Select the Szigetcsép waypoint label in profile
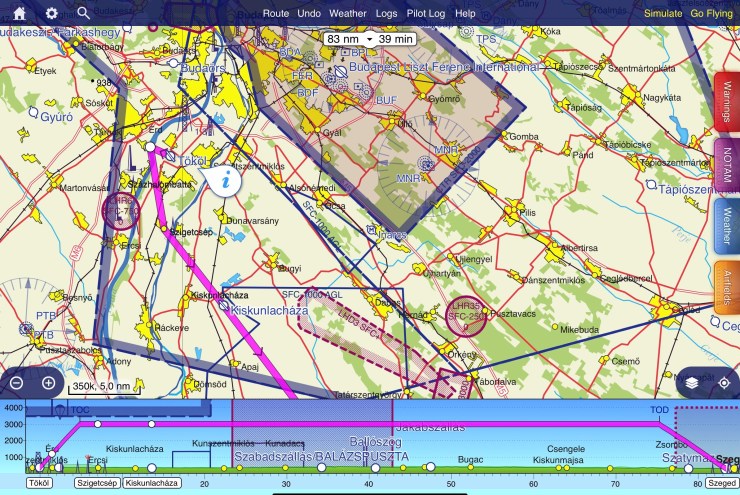 (x=96, y=483)
